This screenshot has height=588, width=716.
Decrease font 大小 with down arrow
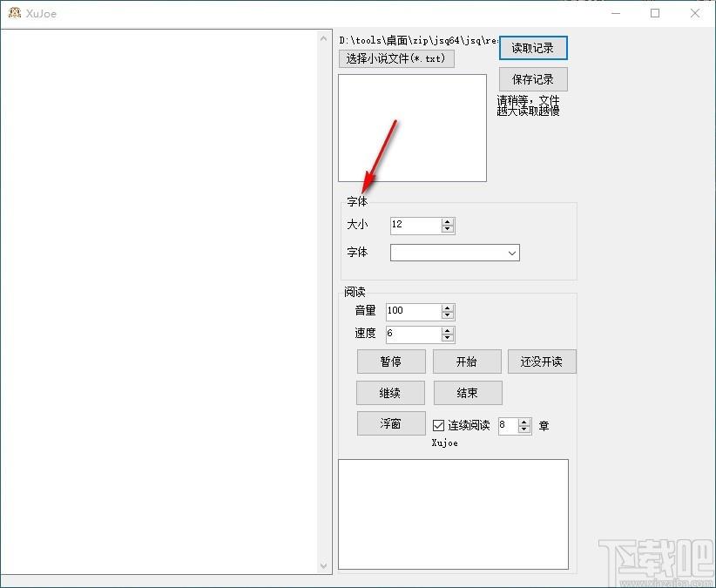point(448,229)
